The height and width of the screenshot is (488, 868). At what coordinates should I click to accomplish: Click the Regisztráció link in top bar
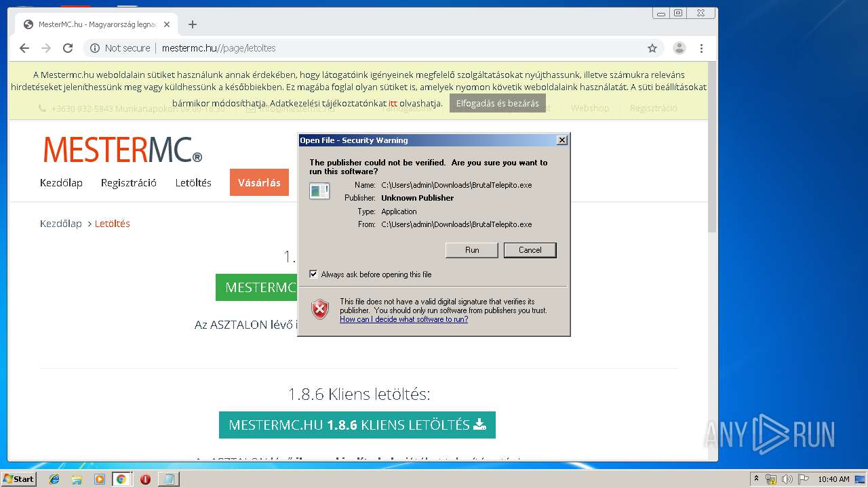pos(653,108)
